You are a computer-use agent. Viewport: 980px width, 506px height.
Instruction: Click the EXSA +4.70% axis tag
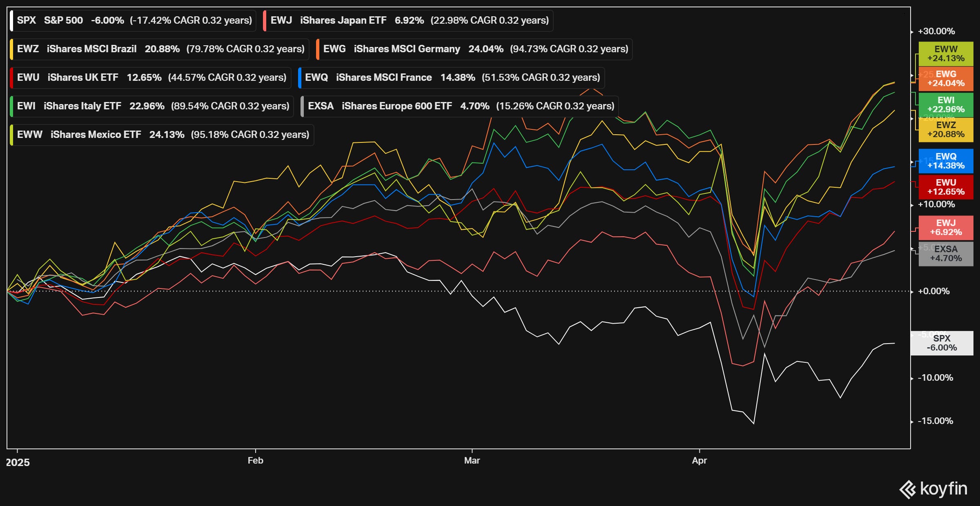point(946,254)
